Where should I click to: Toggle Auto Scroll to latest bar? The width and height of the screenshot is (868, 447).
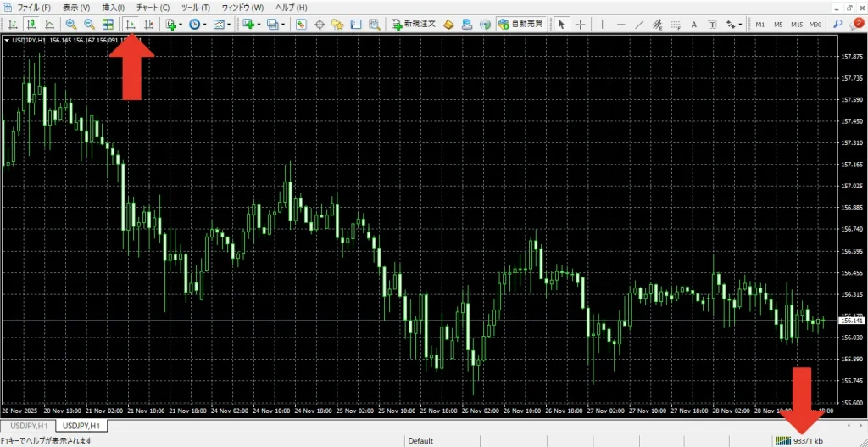(x=131, y=25)
